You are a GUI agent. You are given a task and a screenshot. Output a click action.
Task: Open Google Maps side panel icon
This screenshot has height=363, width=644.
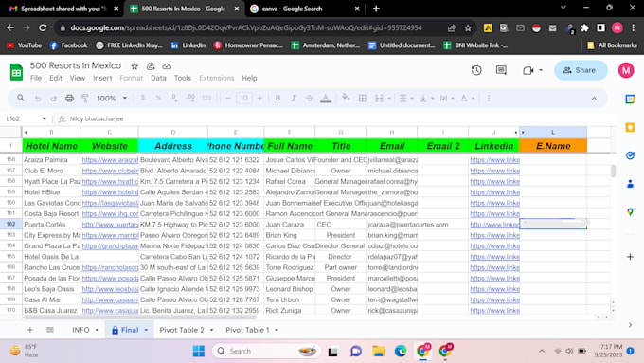630,212
